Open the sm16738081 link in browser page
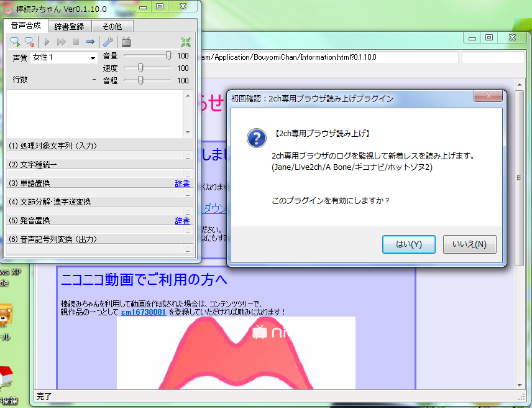 [144, 312]
